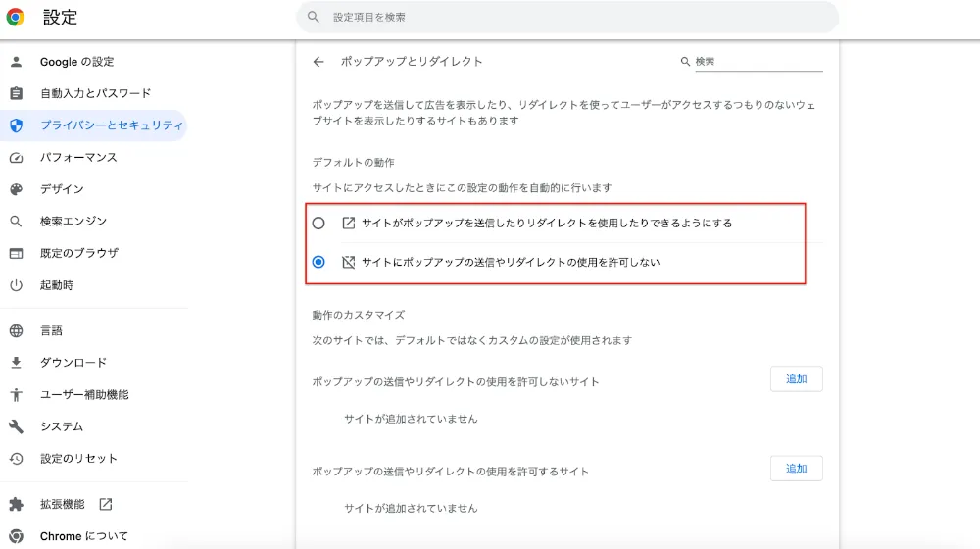Click the external link icon next to 拡張機能
Viewport: 980px width, 549px height.
click(106, 504)
